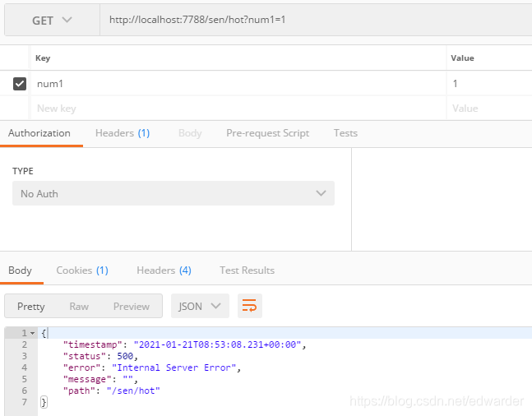Click the "Internal Server Error" value
The image size is (532, 416).
pos(173,367)
